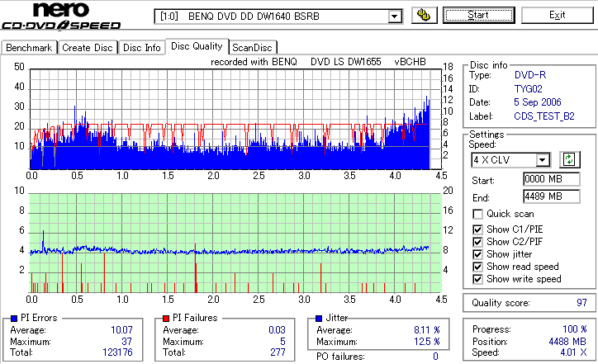Image resolution: width=598 pixels, height=364 pixels.
Task: Select the Disc Quality tab
Action: (197, 46)
